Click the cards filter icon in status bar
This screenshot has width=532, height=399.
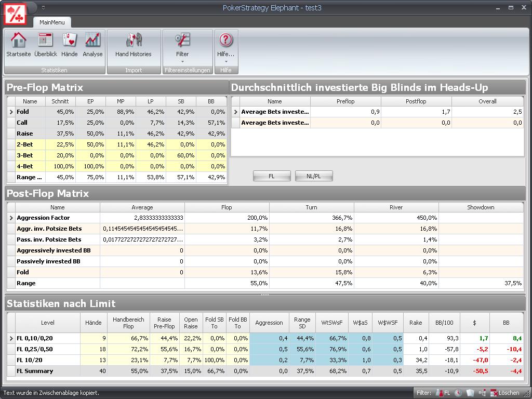(470, 393)
